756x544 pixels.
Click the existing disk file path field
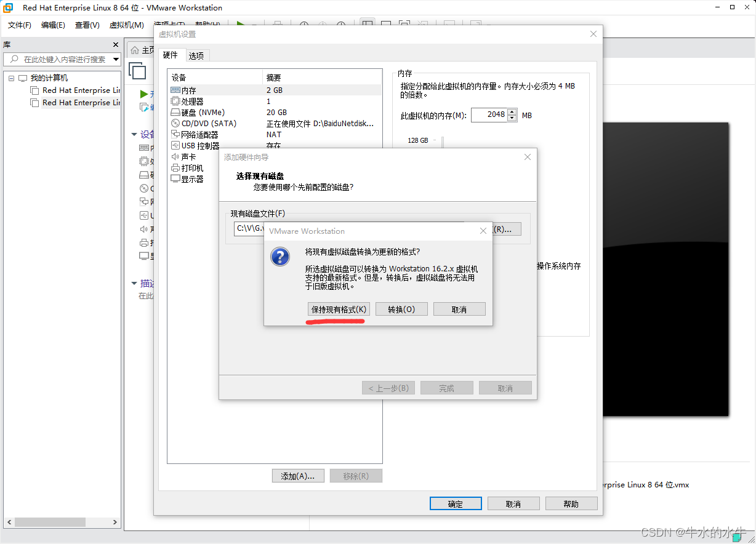(249, 228)
